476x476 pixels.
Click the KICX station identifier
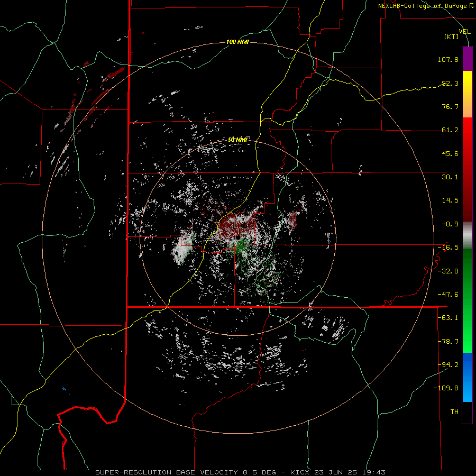pyautogui.click(x=300, y=472)
